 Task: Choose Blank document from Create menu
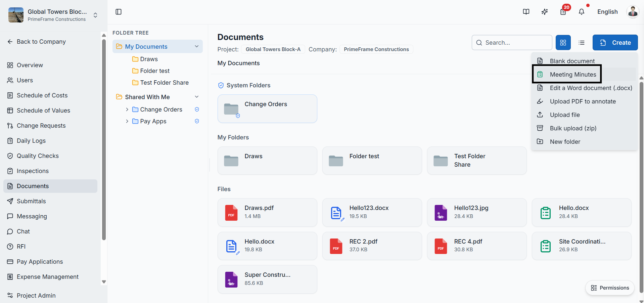tap(584, 61)
